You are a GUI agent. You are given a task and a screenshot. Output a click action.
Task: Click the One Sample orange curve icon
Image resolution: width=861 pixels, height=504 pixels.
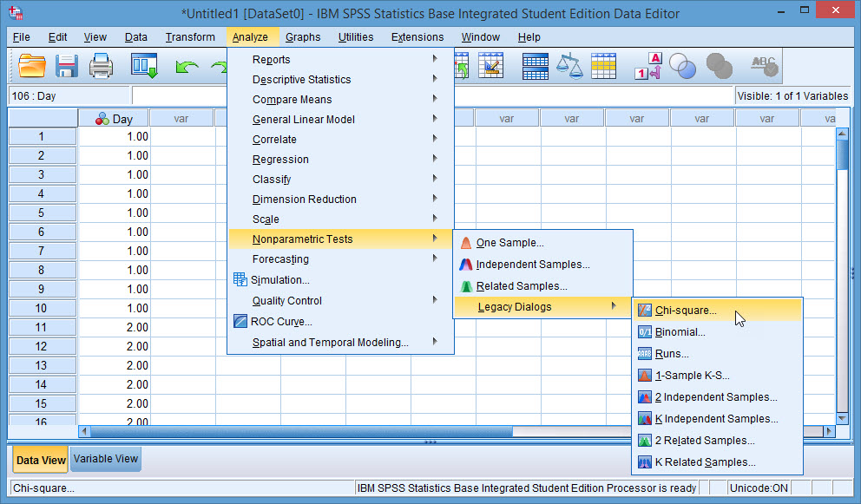pos(466,243)
